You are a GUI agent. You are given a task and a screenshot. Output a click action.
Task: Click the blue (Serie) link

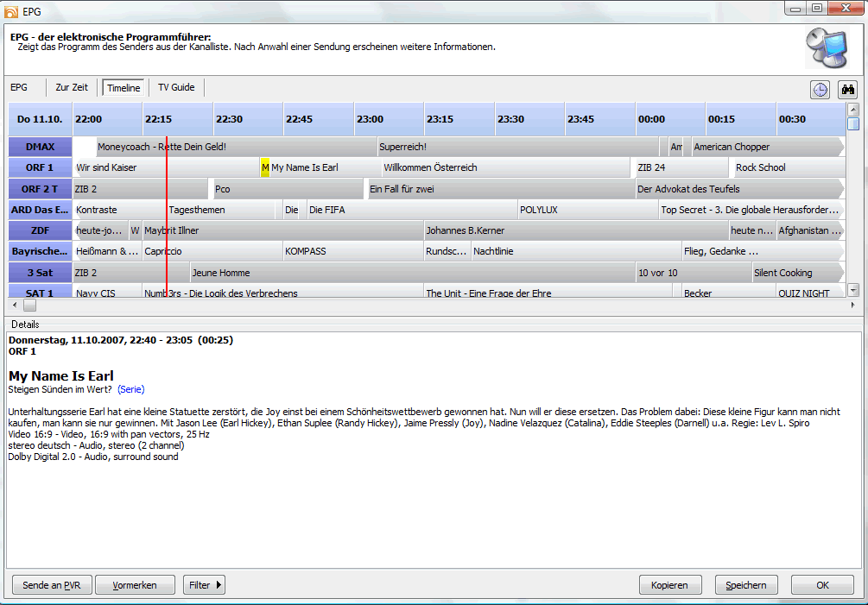pyautogui.click(x=131, y=389)
